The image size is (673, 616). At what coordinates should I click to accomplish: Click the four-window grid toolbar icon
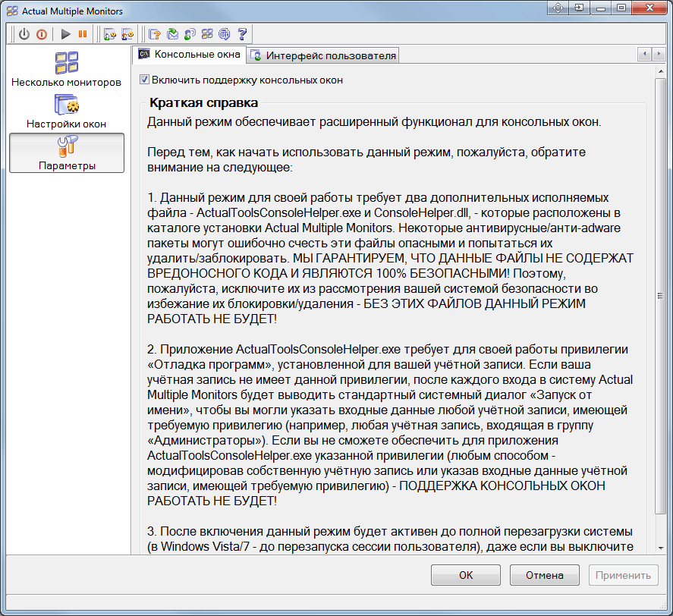pos(207,34)
